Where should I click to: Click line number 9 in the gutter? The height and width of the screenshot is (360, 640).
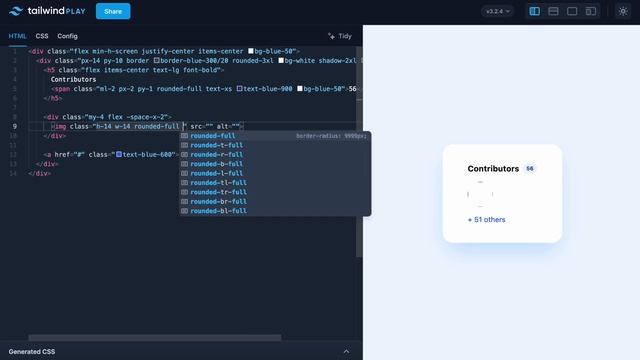click(15, 127)
